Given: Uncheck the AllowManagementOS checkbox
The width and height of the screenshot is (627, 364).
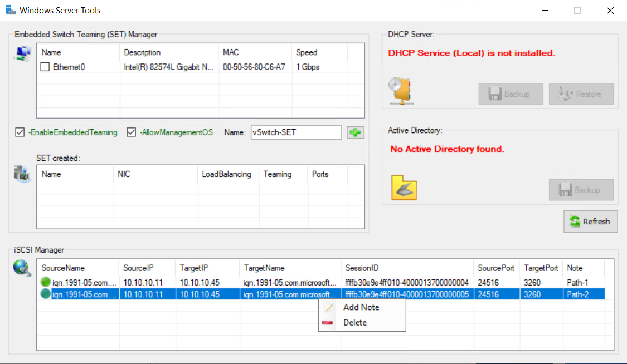Looking at the screenshot, I should coord(132,132).
